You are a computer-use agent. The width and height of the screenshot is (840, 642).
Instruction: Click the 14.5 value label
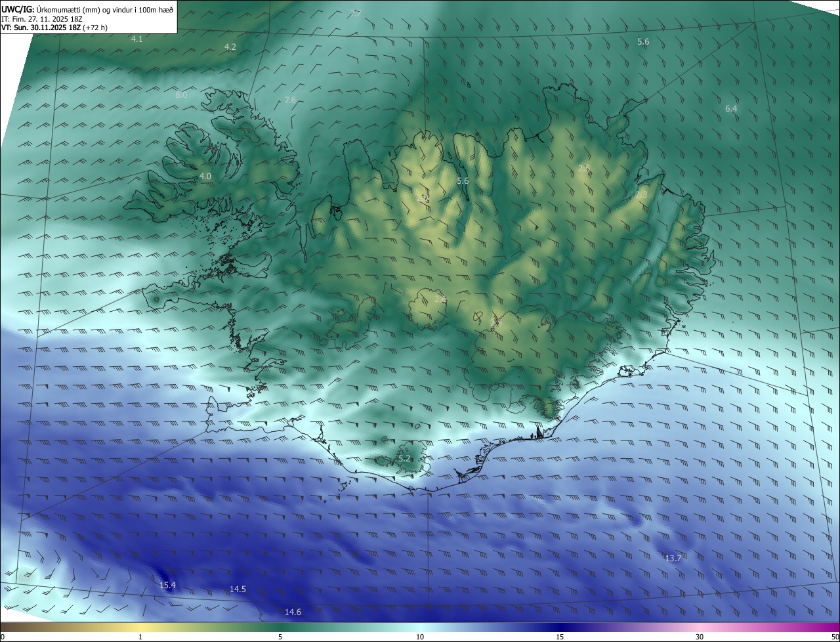[x=238, y=589]
